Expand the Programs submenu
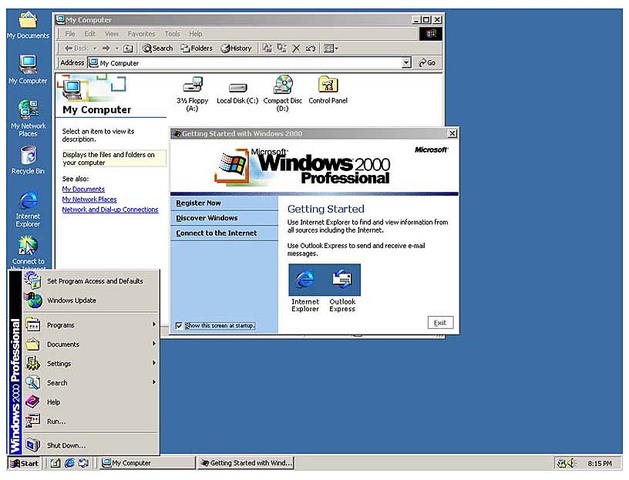 click(91, 325)
